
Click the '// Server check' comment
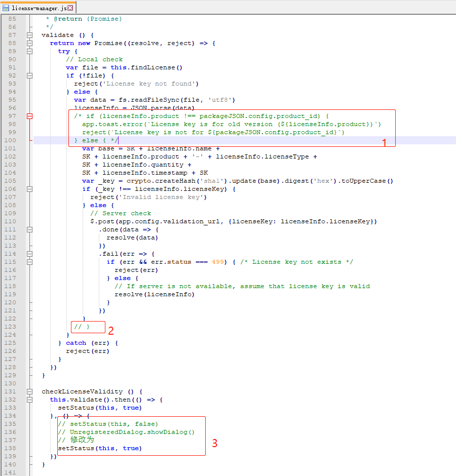[121, 213]
